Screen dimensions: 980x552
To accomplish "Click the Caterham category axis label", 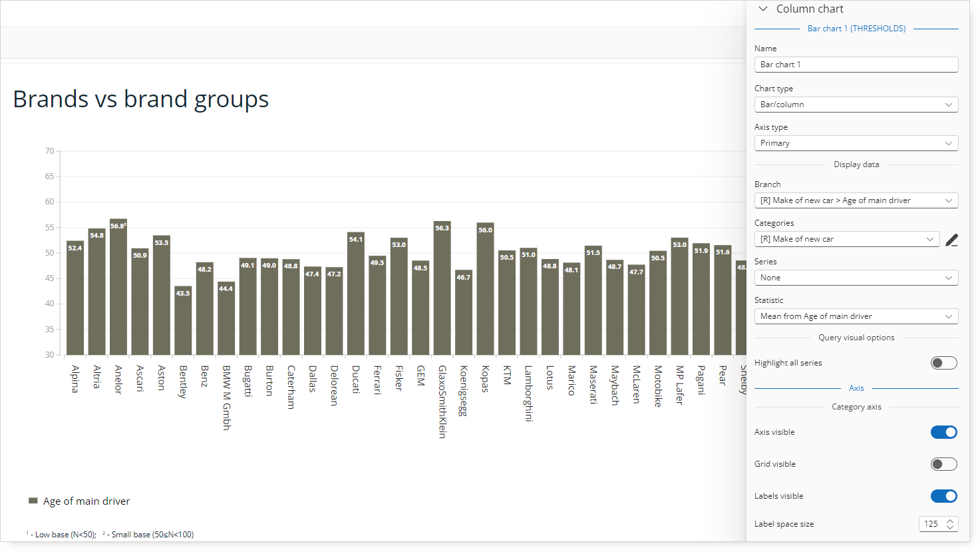I will (x=291, y=387).
